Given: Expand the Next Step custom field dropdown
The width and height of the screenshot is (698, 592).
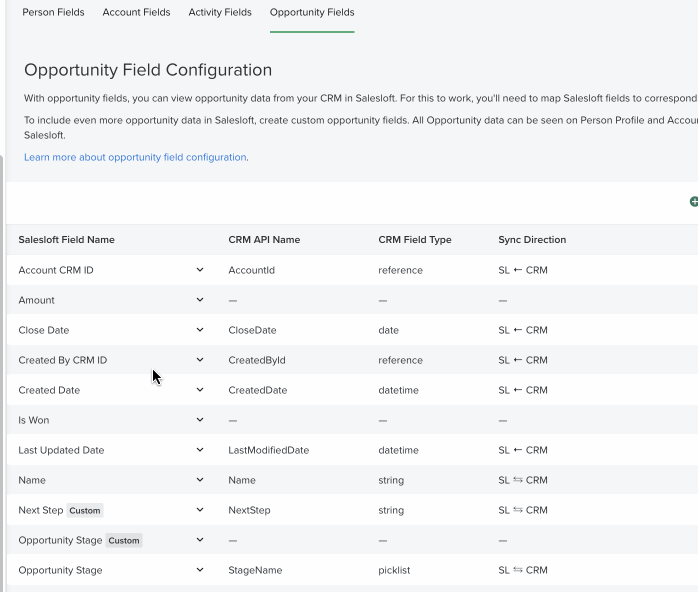Looking at the screenshot, I should point(200,510).
